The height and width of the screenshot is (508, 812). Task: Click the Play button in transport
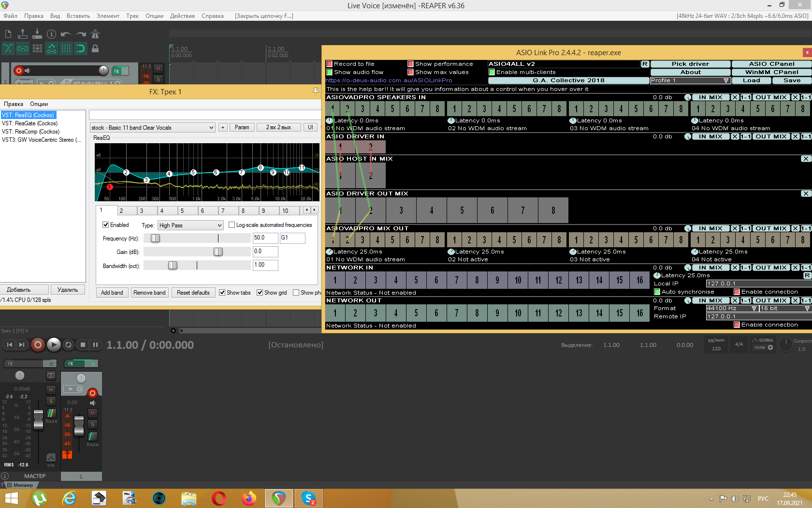click(x=54, y=345)
